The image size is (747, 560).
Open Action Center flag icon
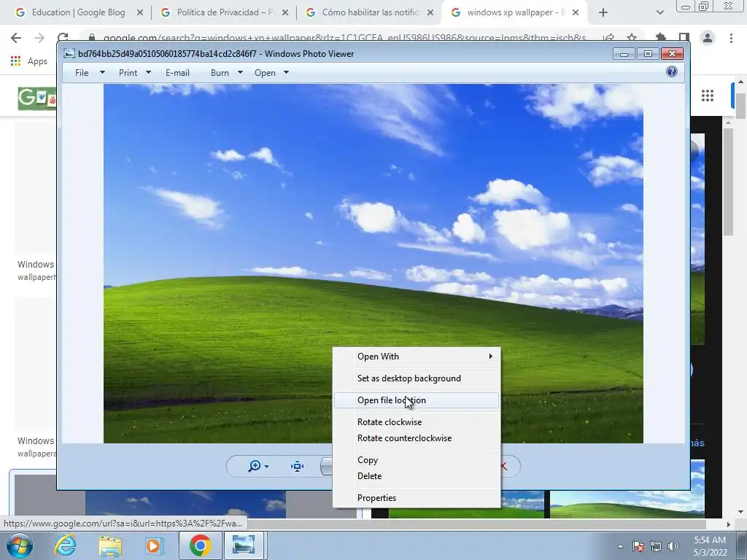click(x=638, y=546)
